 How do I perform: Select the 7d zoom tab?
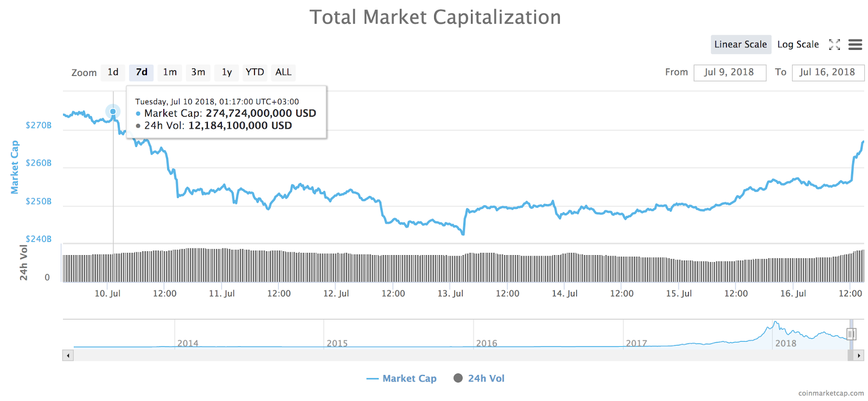click(x=142, y=72)
